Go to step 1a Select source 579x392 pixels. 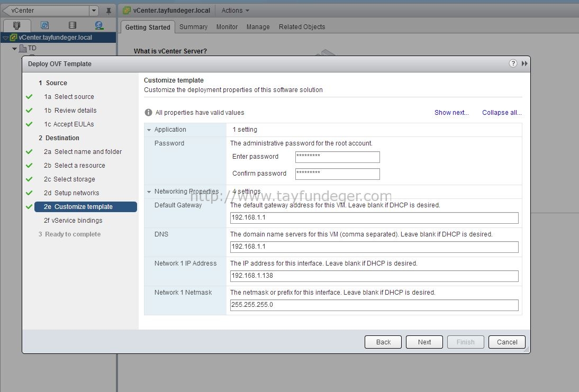pyautogui.click(x=69, y=97)
